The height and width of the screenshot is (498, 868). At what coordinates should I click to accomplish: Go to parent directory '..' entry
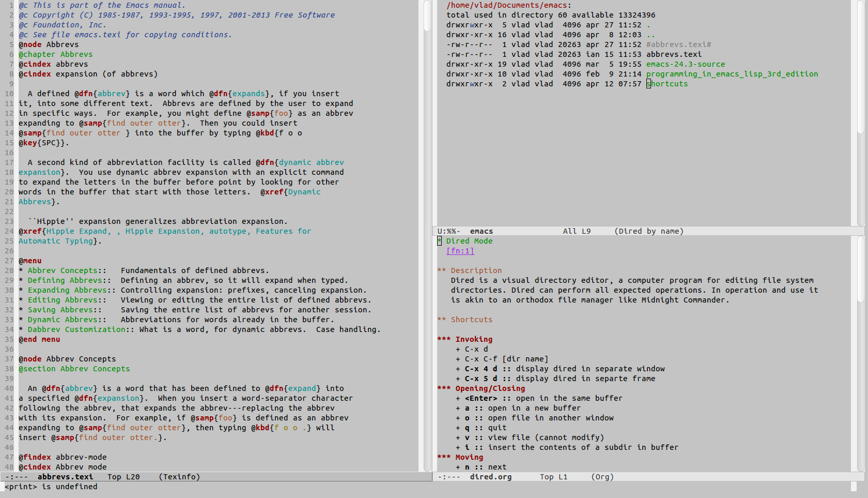[650, 35]
